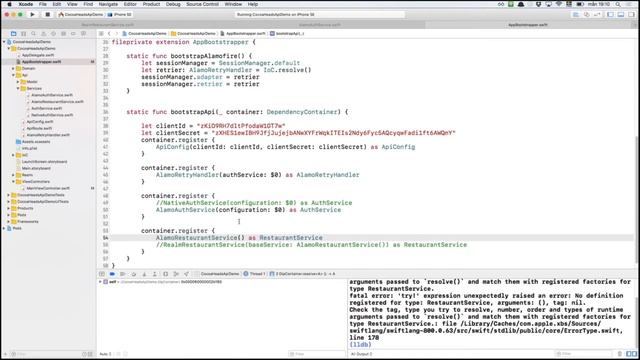Switch to the AppBootstrapper.swift tab

[x=528, y=25]
